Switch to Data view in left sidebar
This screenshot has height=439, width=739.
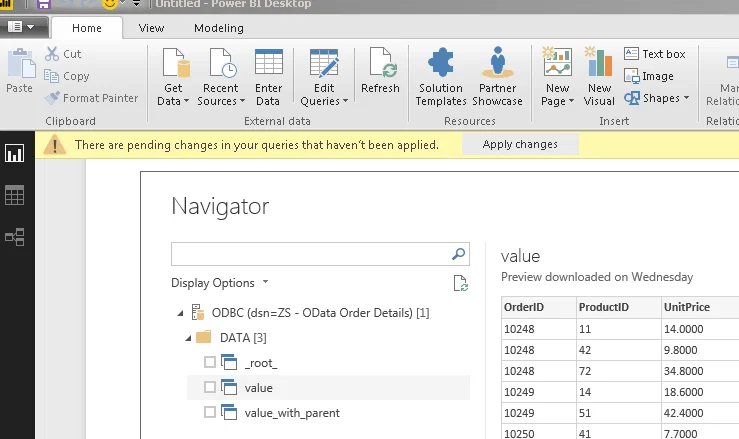(x=15, y=195)
